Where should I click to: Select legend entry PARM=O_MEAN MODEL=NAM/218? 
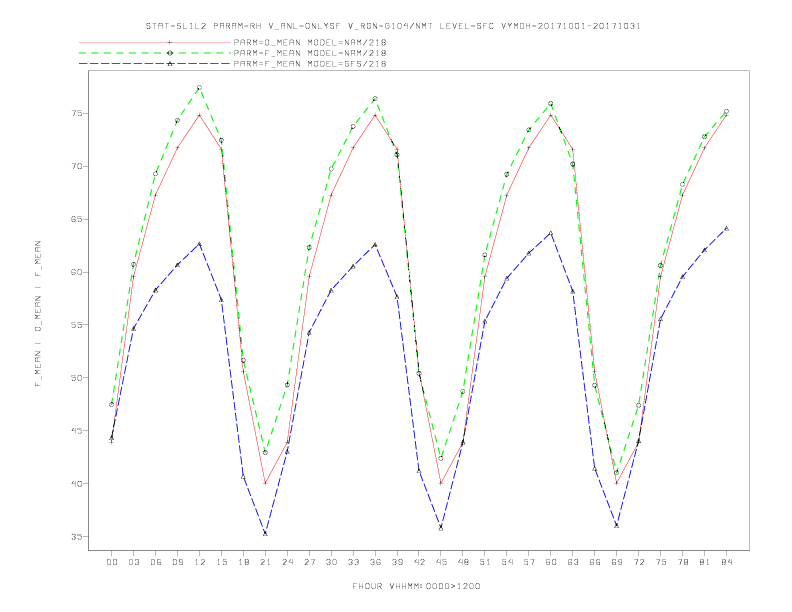[x=310, y=42]
